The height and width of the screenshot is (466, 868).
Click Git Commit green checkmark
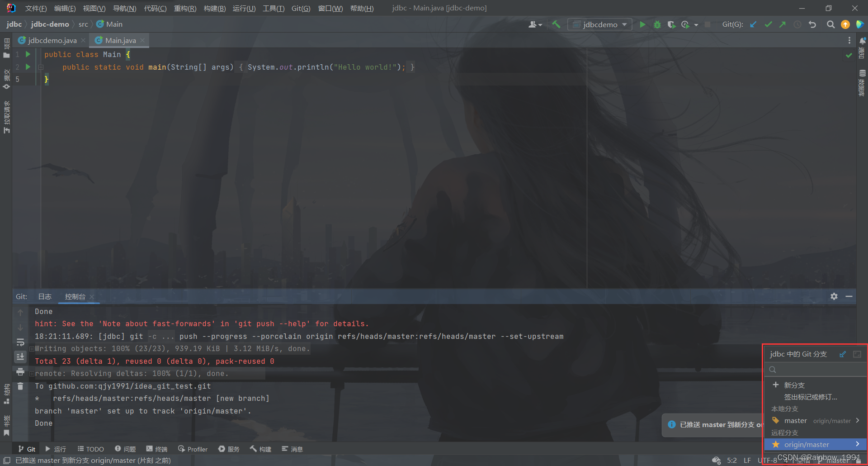click(x=768, y=24)
